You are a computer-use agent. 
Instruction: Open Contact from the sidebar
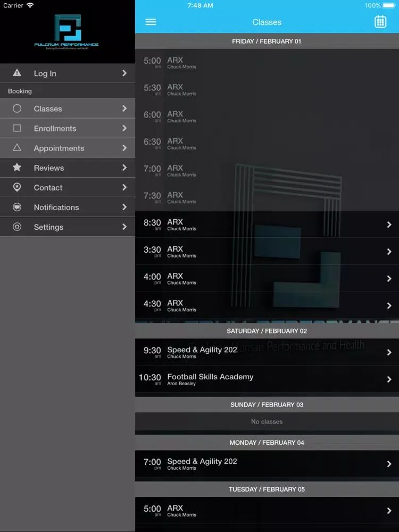(x=68, y=187)
